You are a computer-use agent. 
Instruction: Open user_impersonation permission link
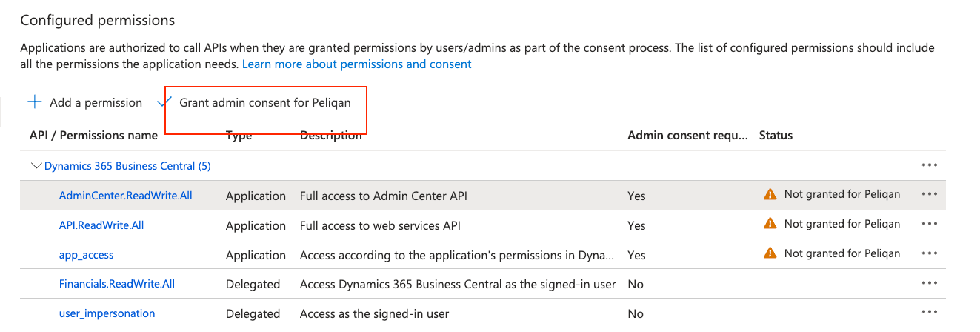[107, 313]
